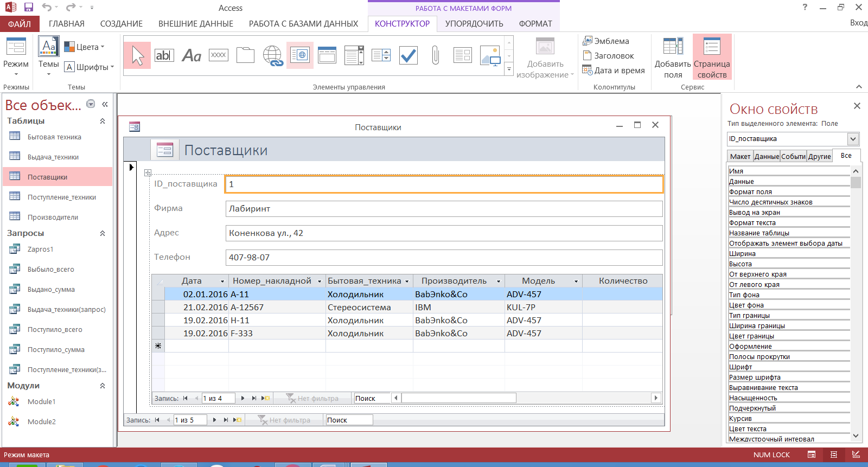This screenshot has height=467, width=868.
Task: Insert Date and Time (Дата и время)
Action: [614, 70]
